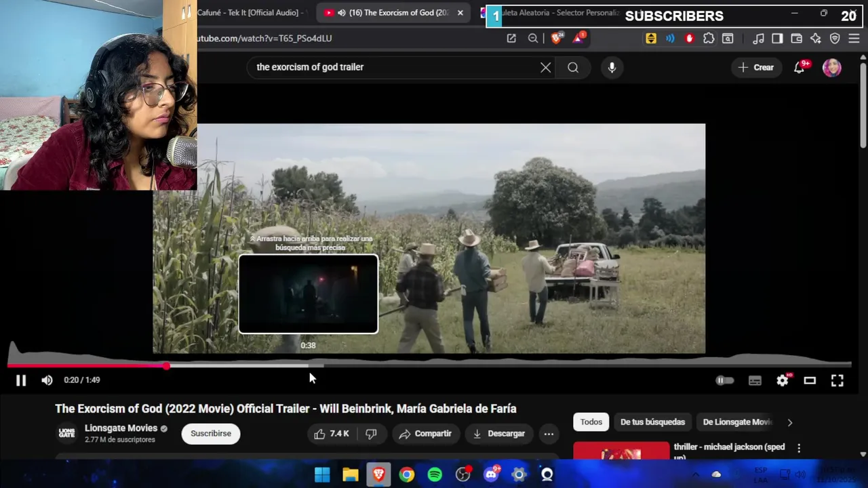Image resolution: width=868 pixels, height=488 pixels.
Task: Click the Compartir button
Action: tap(425, 434)
